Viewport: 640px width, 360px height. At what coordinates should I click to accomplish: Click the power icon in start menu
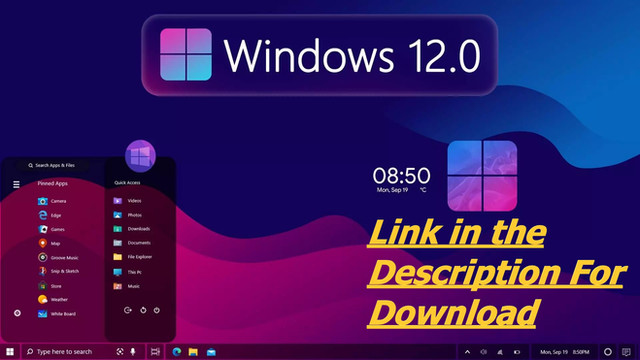(x=157, y=310)
